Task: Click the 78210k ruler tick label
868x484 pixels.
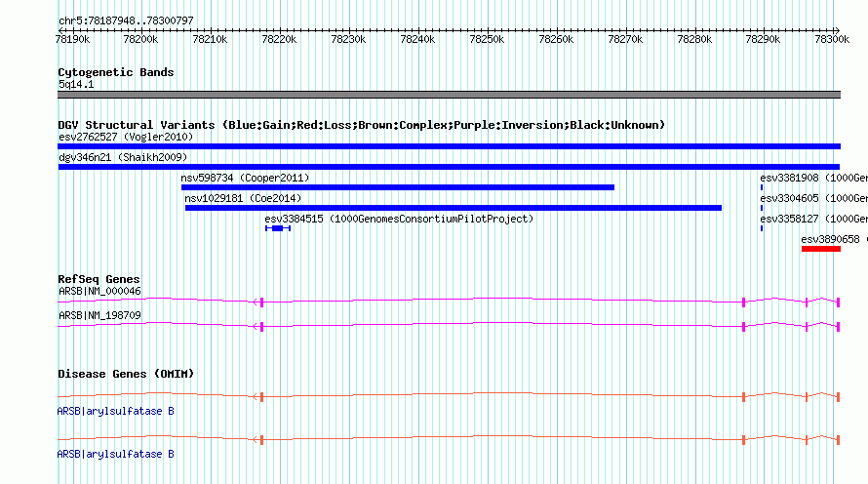Action: pos(210,39)
